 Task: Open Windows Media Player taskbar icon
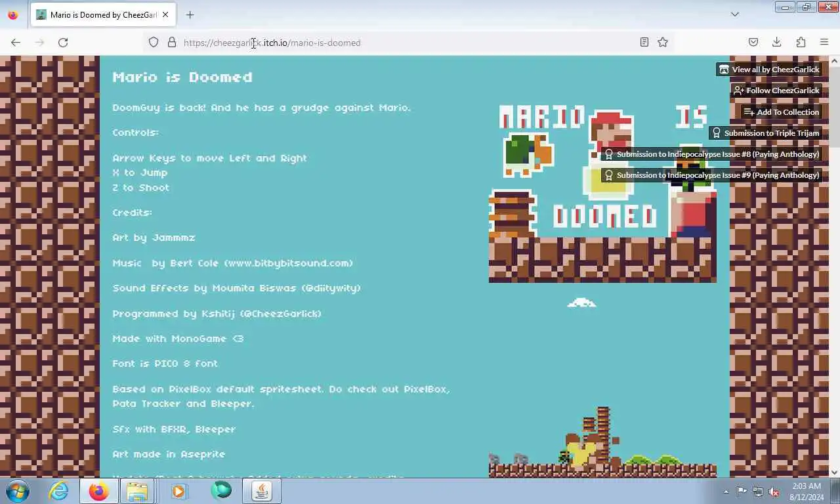pyautogui.click(x=178, y=491)
